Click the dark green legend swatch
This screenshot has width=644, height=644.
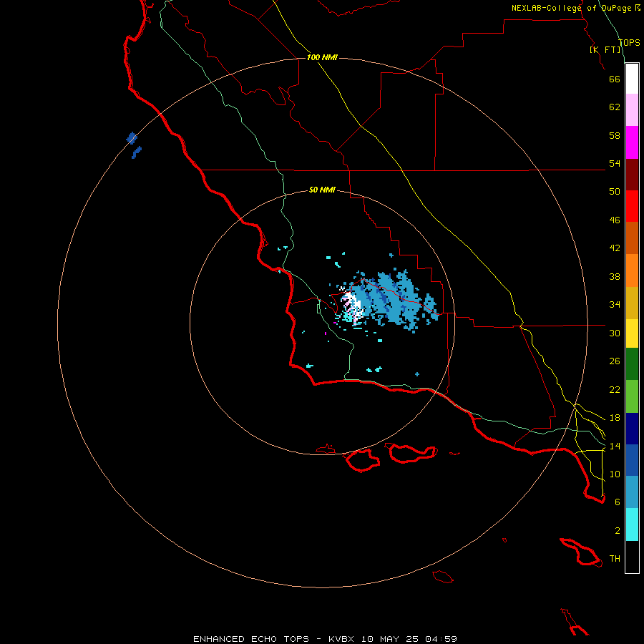(632, 364)
